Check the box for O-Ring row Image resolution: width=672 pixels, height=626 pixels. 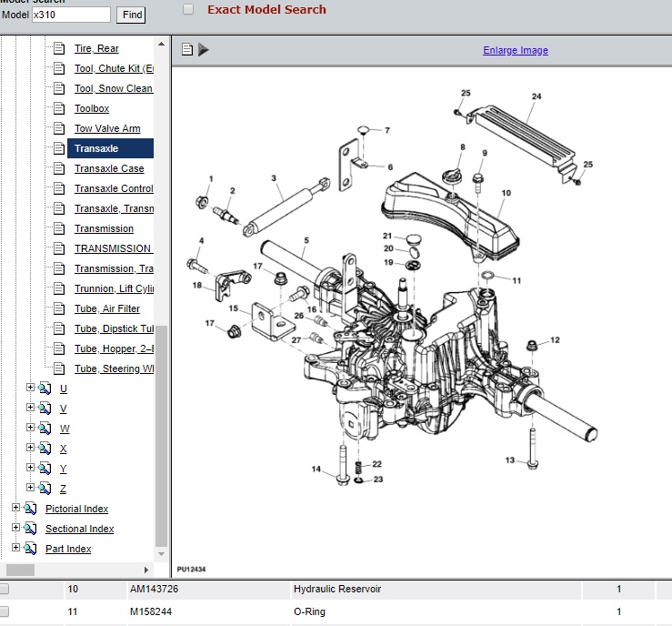point(4,611)
